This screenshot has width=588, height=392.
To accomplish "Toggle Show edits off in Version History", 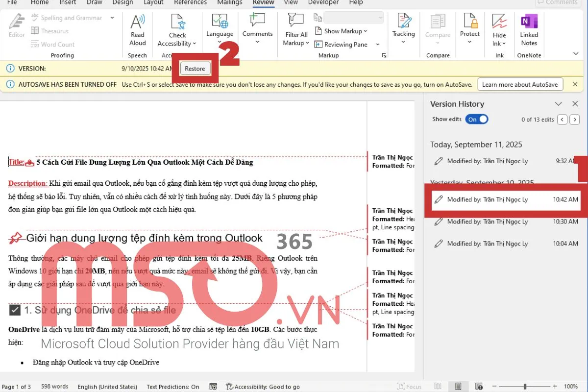I will tap(476, 119).
